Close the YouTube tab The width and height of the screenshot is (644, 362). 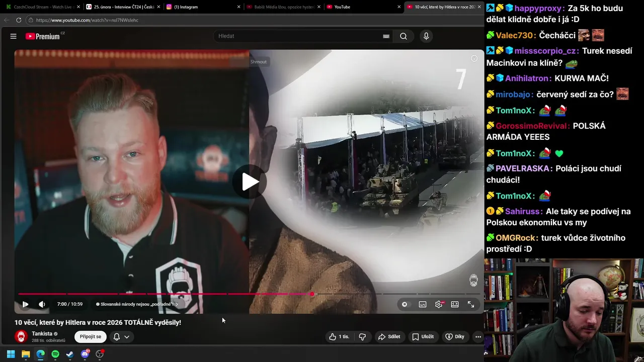(x=399, y=7)
